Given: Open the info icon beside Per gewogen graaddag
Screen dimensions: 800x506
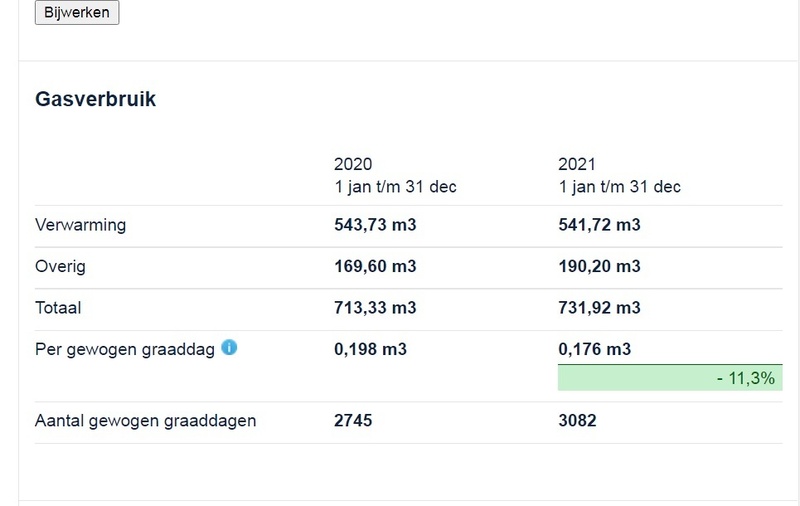Looking at the screenshot, I should [x=230, y=348].
